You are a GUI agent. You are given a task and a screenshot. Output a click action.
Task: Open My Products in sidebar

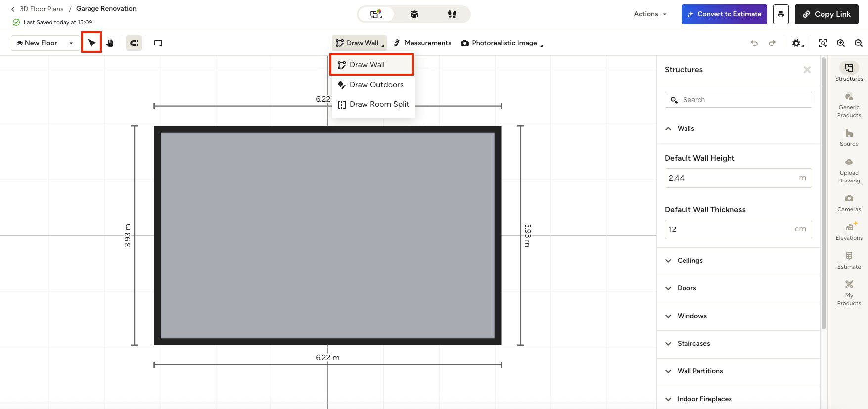click(x=849, y=293)
